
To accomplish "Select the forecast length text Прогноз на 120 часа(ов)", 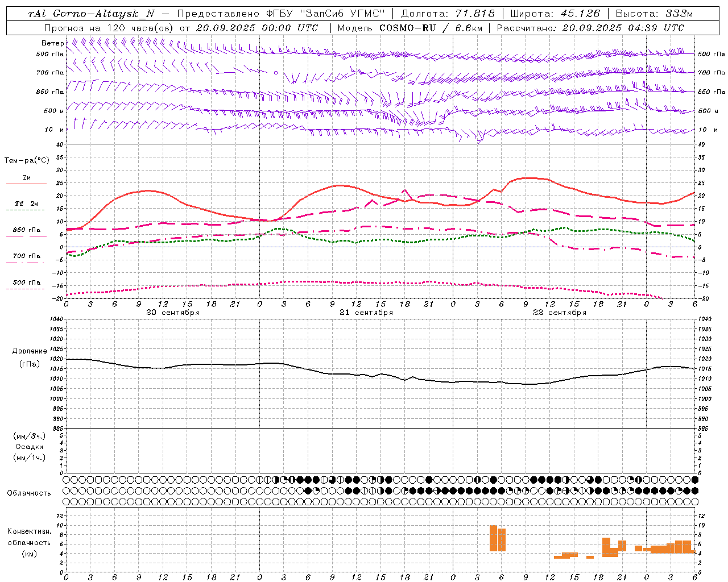I will click(x=109, y=28).
